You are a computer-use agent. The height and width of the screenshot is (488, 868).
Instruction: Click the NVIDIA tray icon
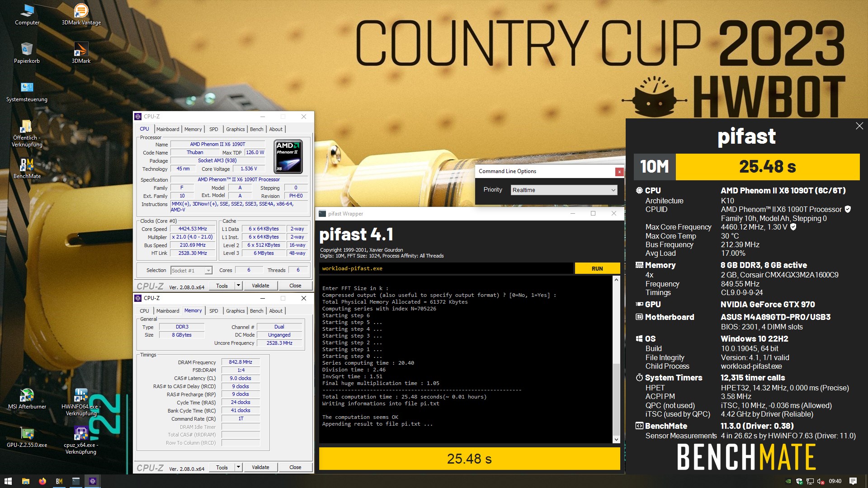point(788,481)
